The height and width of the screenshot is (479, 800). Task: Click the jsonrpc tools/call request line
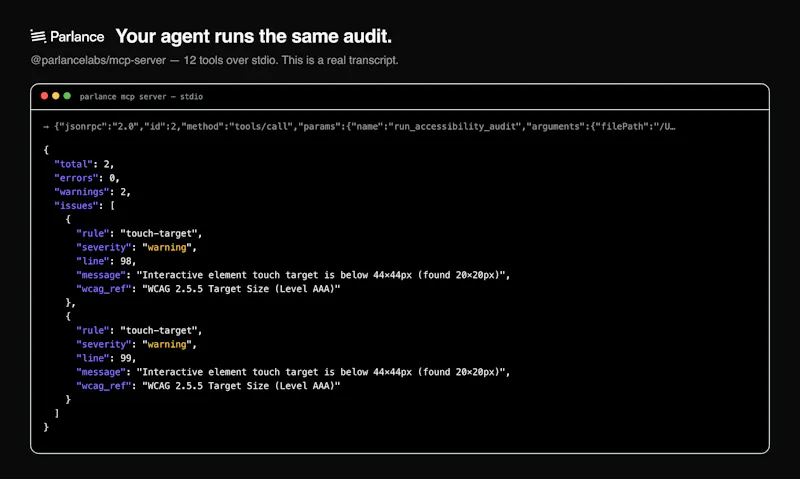point(359,127)
